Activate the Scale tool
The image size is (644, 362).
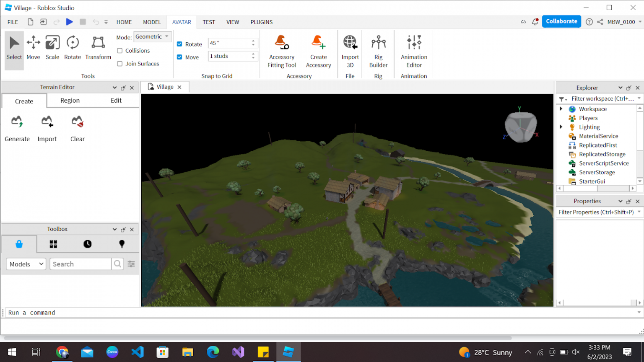pyautogui.click(x=52, y=48)
